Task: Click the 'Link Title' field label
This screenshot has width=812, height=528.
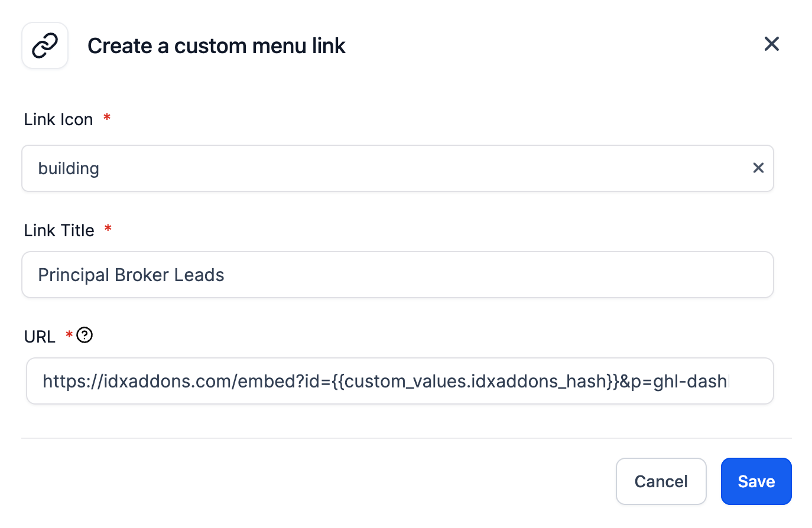Action: click(59, 230)
